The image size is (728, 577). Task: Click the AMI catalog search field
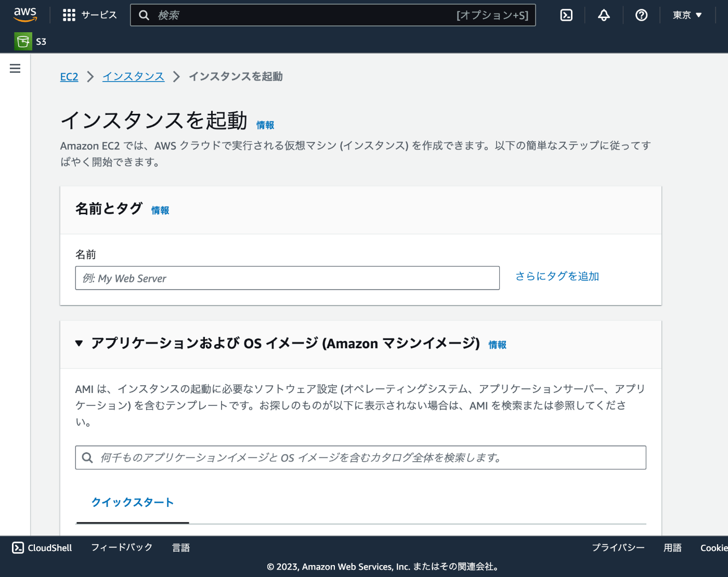click(361, 457)
